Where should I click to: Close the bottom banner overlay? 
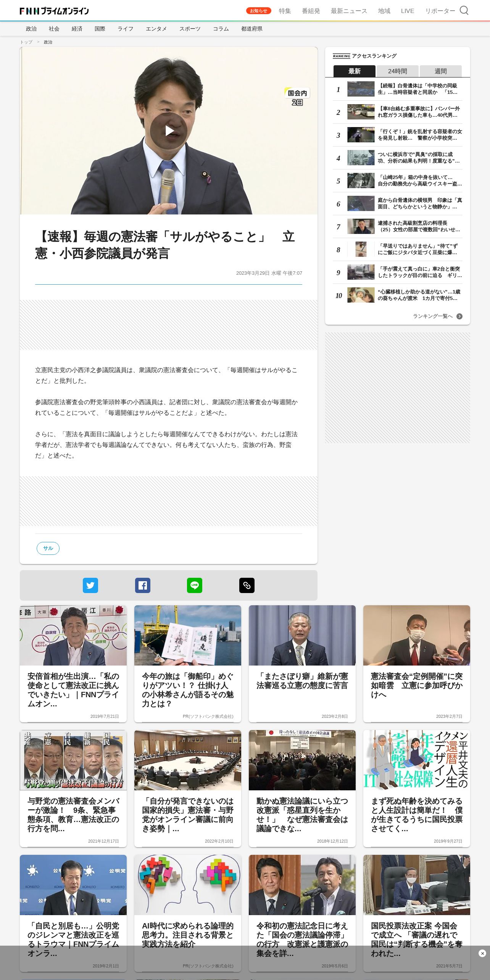(x=482, y=953)
